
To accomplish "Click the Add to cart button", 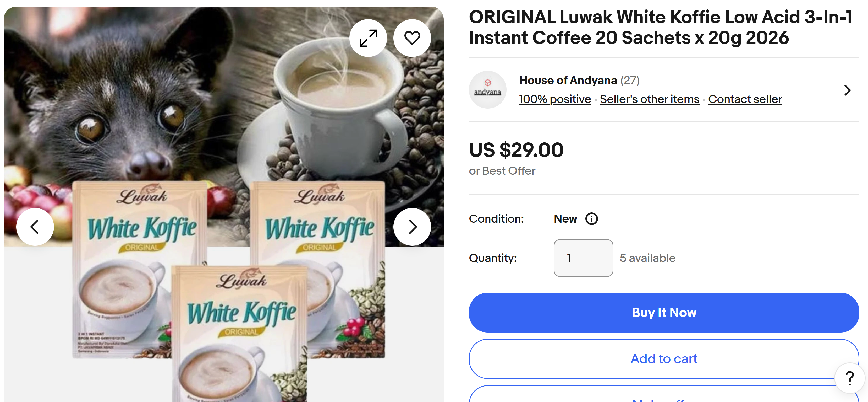I will [x=663, y=358].
